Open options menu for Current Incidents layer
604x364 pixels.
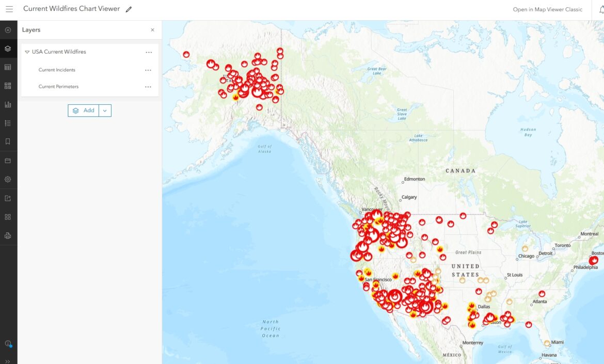[148, 70]
